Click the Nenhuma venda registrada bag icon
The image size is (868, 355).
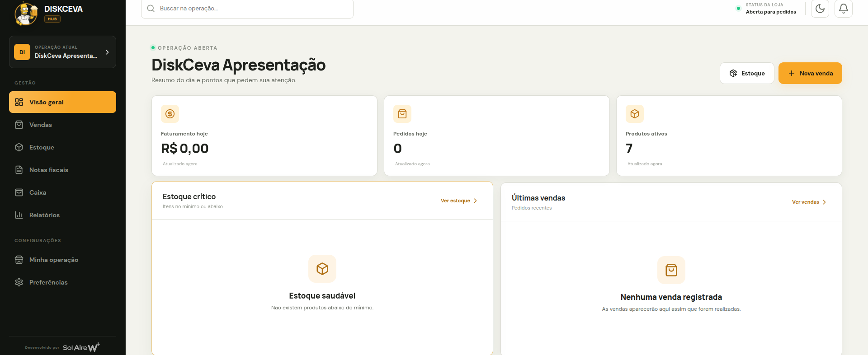(671, 270)
